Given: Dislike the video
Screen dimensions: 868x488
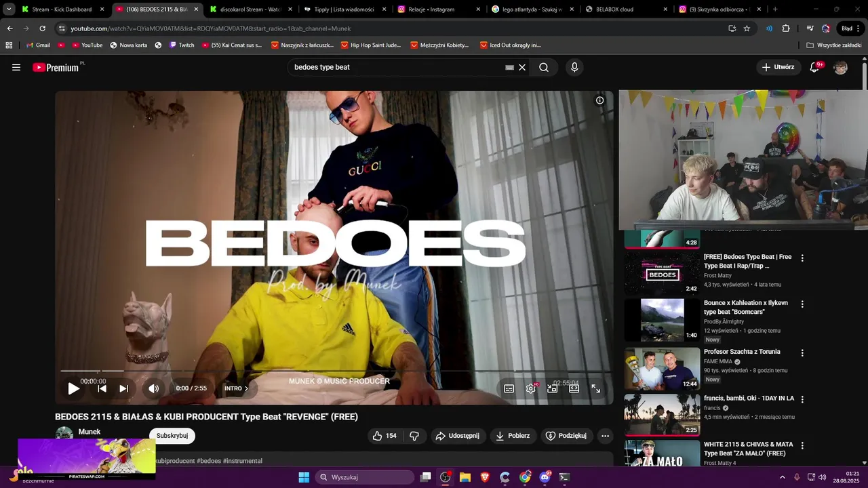Looking at the screenshot, I should click(x=414, y=436).
